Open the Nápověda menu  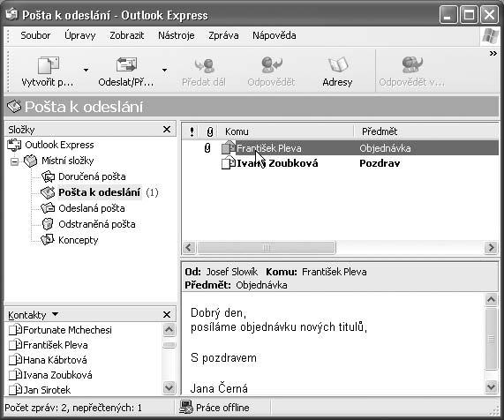275,35
